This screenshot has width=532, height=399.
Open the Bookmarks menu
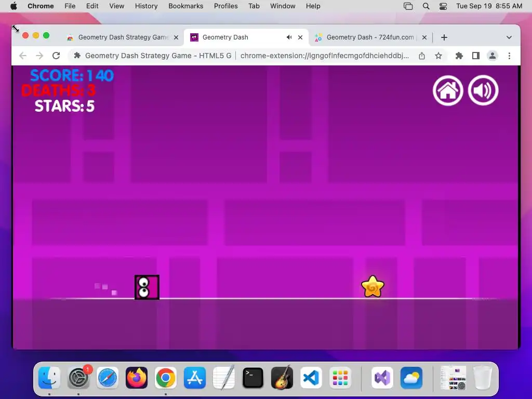(186, 6)
